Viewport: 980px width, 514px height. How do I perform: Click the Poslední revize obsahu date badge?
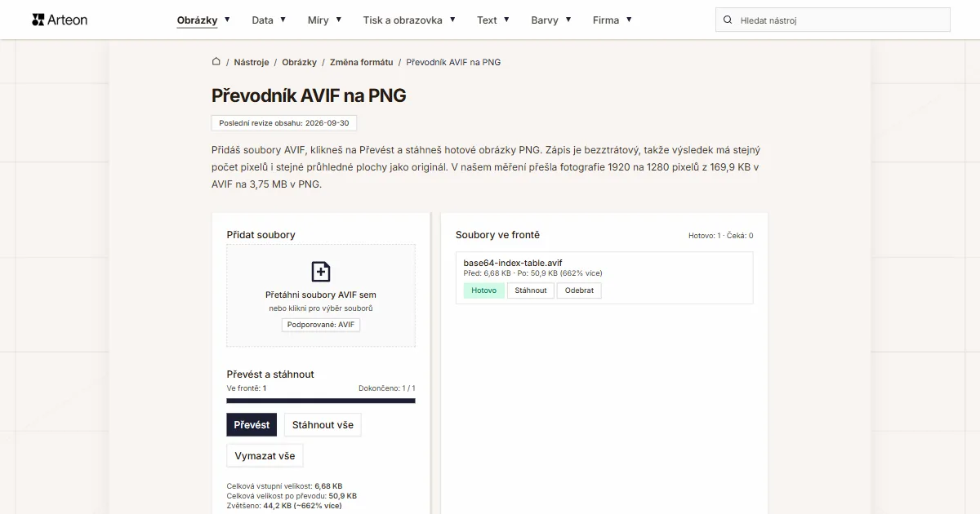click(x=284, y=123)
